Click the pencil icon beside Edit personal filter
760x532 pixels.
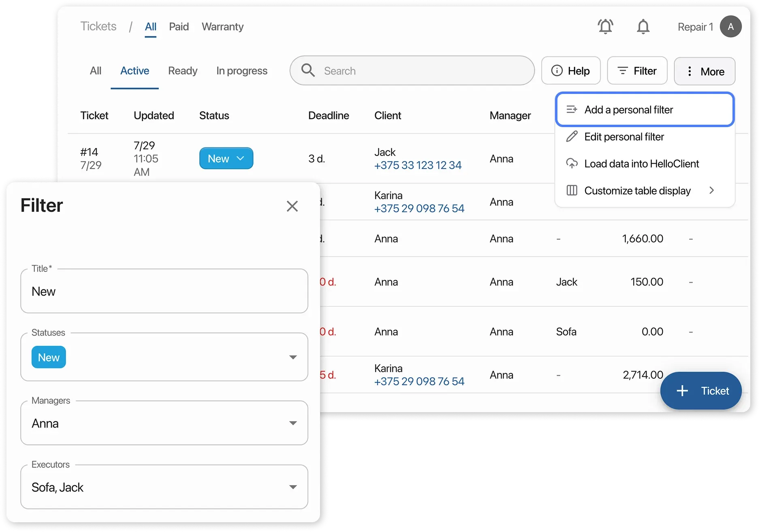click(x=572, y=136)
